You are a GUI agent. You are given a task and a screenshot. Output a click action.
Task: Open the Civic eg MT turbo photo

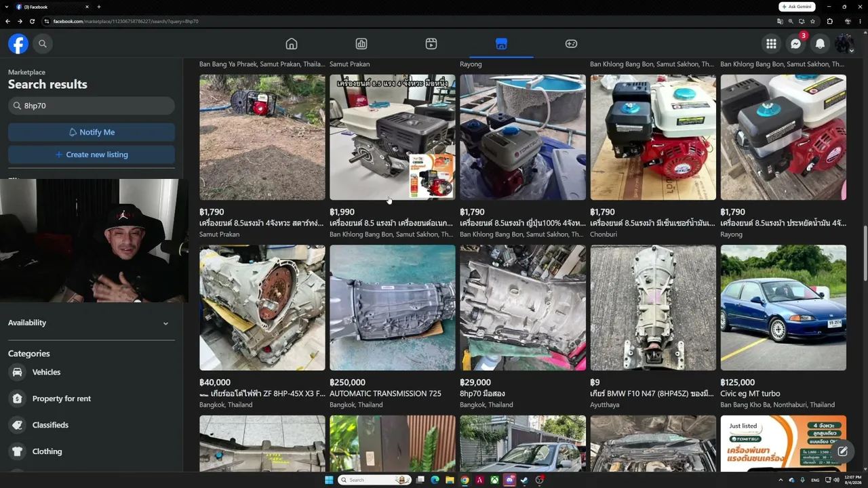783,308
